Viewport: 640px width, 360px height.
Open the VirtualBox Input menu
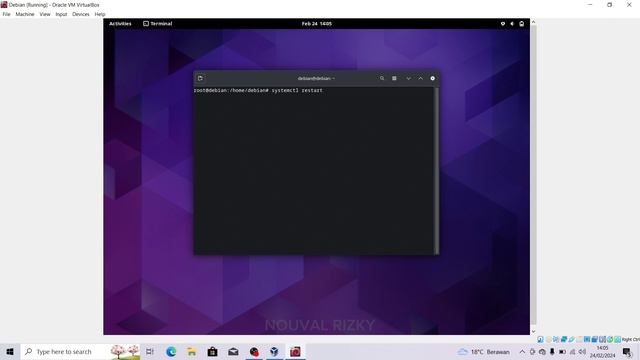coord(61,14)
